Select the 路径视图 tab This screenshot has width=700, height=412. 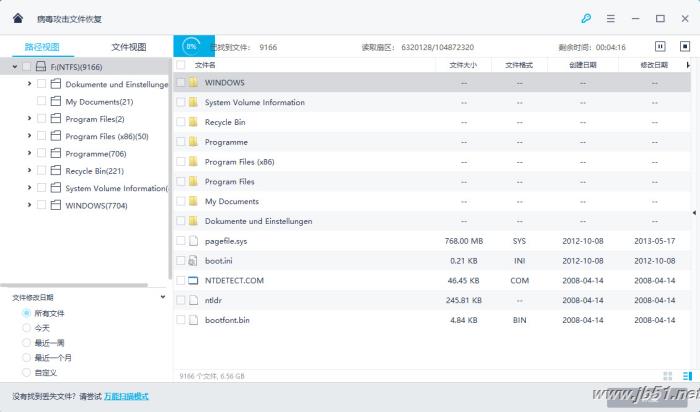[x=42, y=47]
